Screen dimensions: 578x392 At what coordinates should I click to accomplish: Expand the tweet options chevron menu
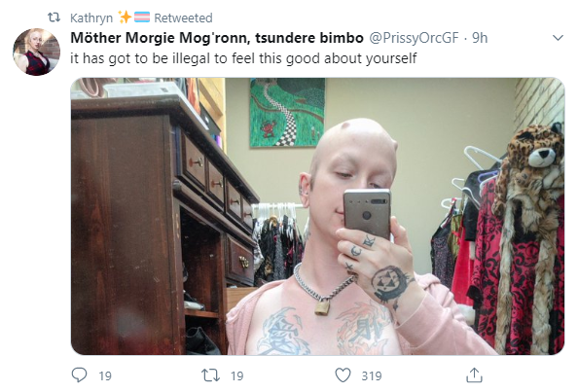click(559, 38)
